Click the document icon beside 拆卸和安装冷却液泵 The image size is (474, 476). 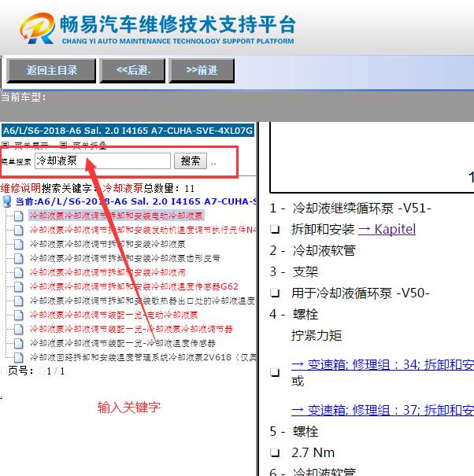tap(19, 244)
